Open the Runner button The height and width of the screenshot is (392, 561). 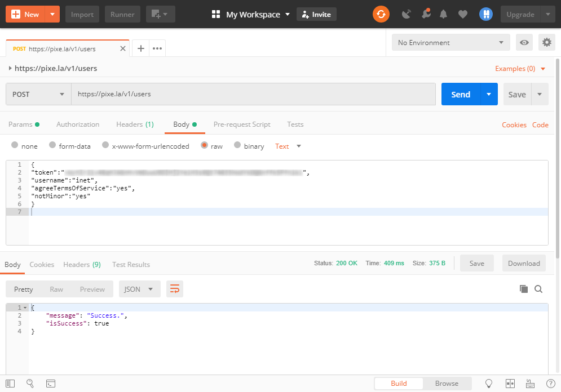point(122,14)
